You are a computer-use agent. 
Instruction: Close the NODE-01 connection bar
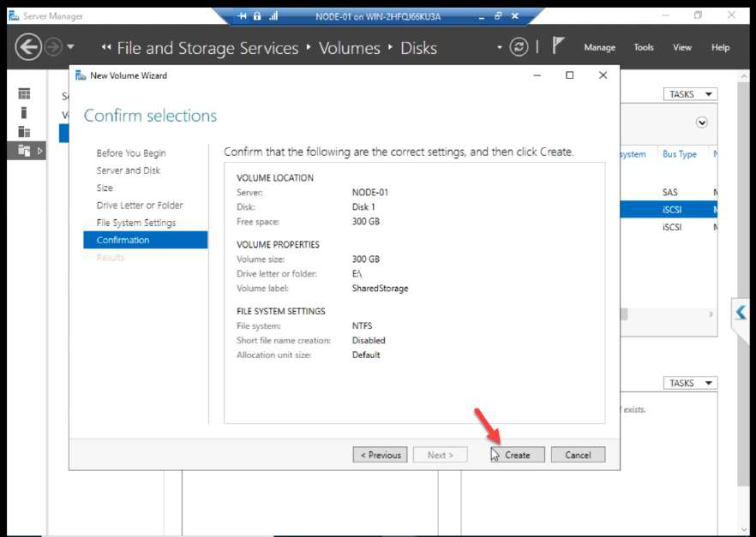pyautogui.click(x=515, y=16)
